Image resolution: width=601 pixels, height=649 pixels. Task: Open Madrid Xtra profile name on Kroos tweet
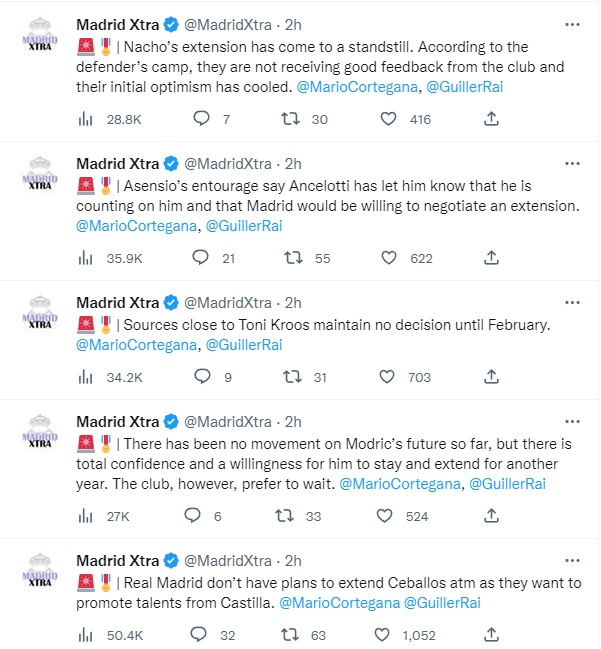coord(117,302)
